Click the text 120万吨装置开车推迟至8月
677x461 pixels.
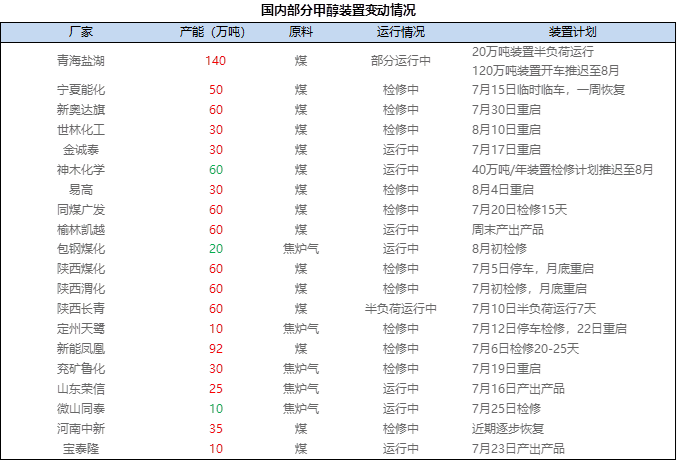(545, 70)
